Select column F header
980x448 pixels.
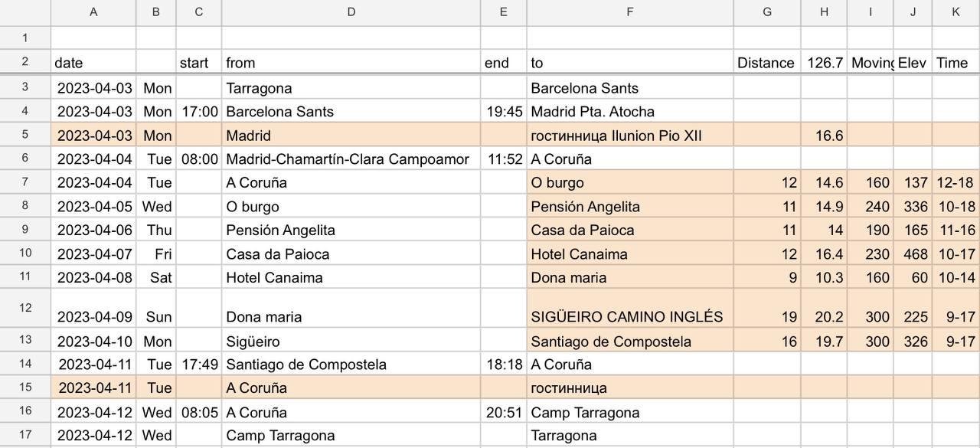tap(629, 12)
